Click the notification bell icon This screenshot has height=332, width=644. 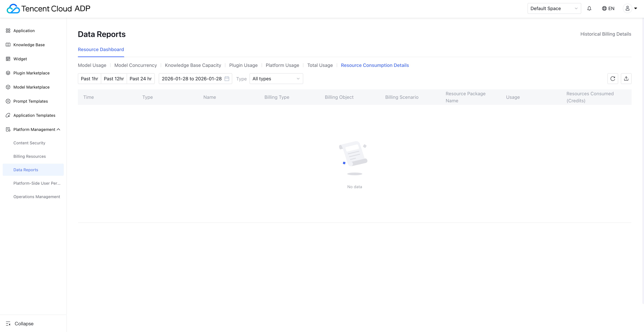tap(589, 9)
